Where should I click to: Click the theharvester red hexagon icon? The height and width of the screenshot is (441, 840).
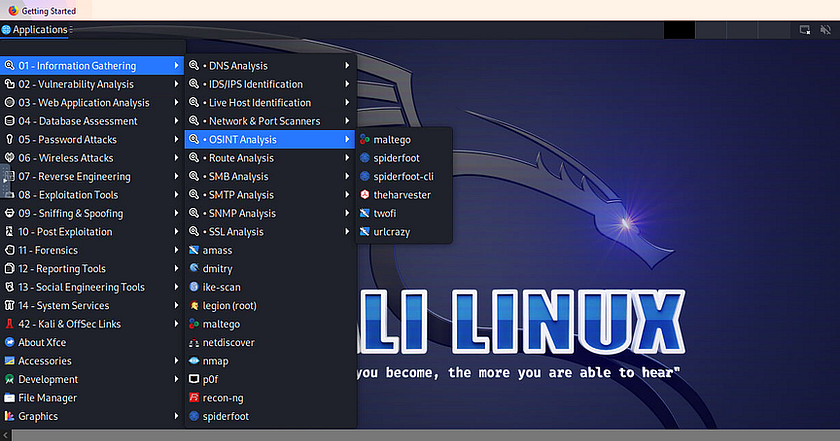tap(365, 195)
